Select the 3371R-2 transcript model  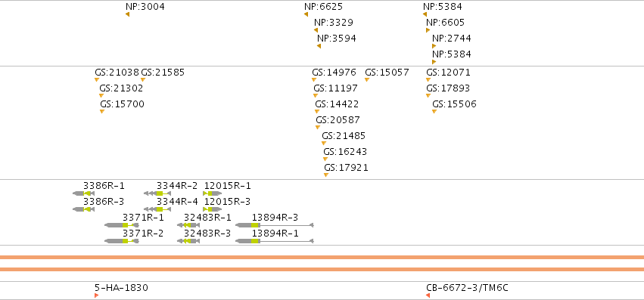pyautogui.click(x=122, y=241)
